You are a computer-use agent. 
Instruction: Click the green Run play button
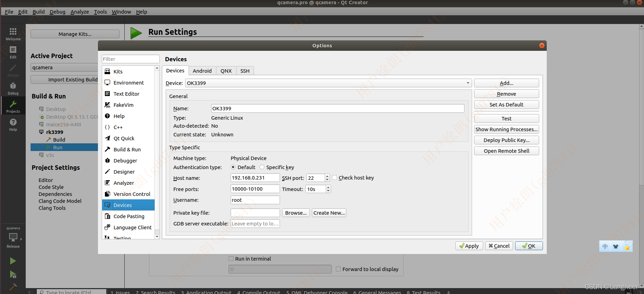(13, 261)
